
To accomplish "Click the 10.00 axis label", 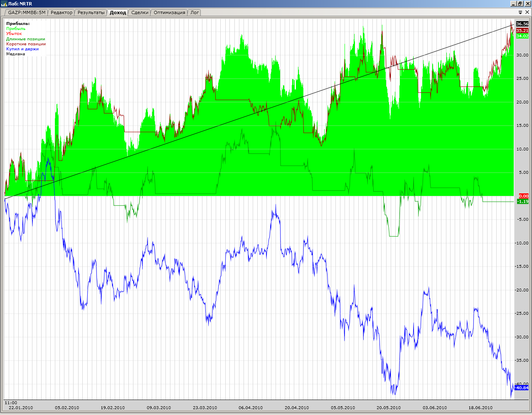I will pos(522,149).
